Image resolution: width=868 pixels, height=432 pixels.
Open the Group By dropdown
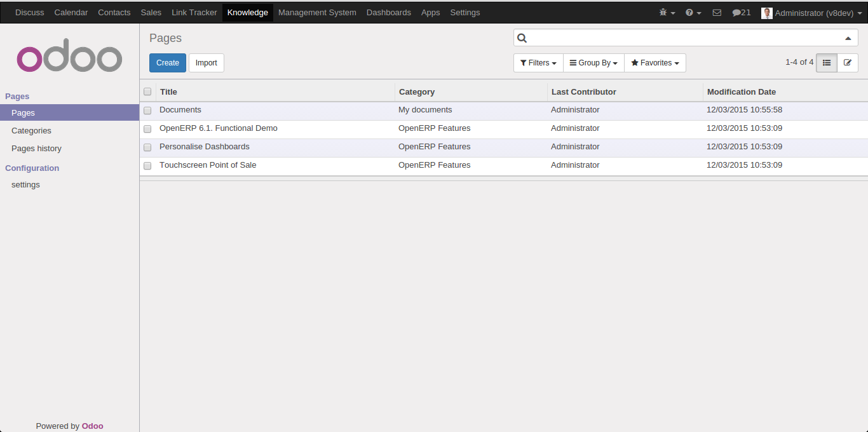(593, 63)
